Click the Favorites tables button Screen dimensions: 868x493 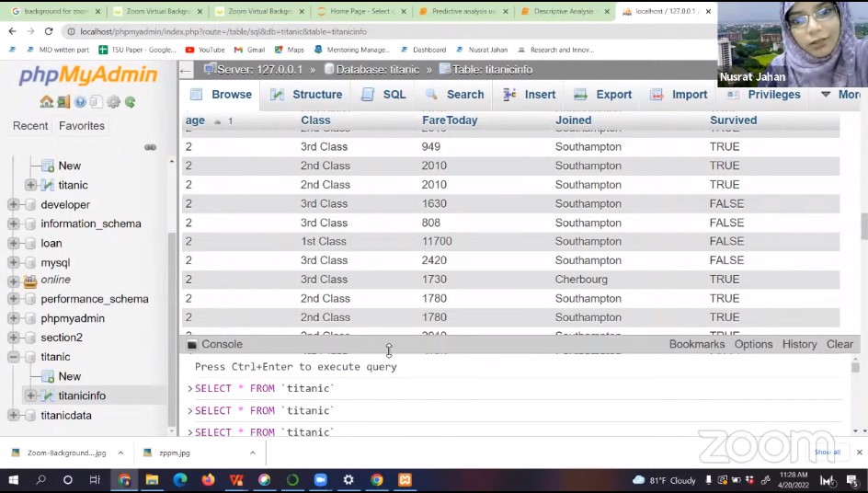point(81,126)
